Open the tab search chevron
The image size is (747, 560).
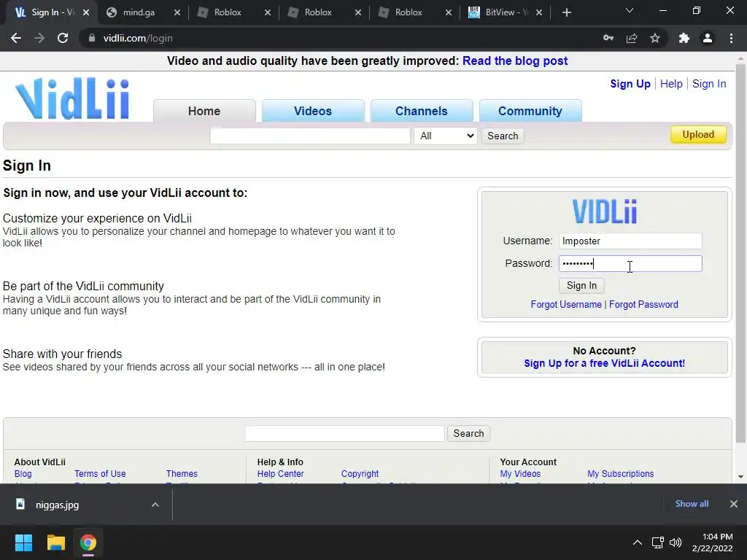[630, 10]
